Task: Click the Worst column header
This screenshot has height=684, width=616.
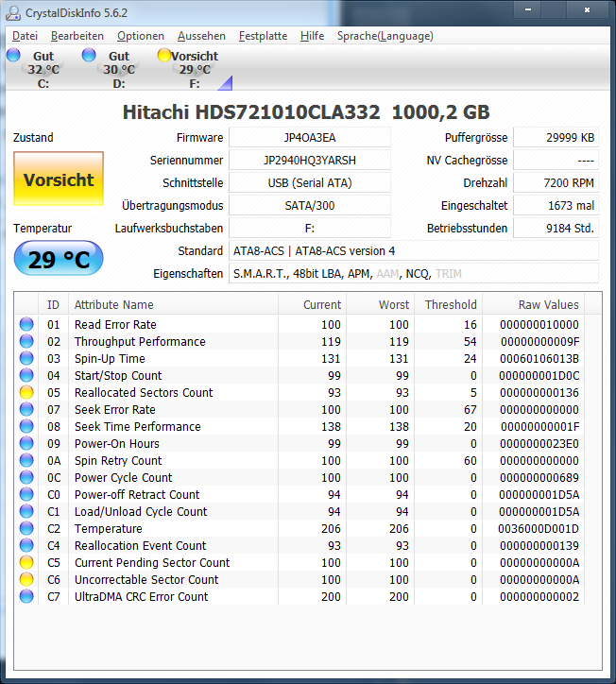Action: point(381,304)
